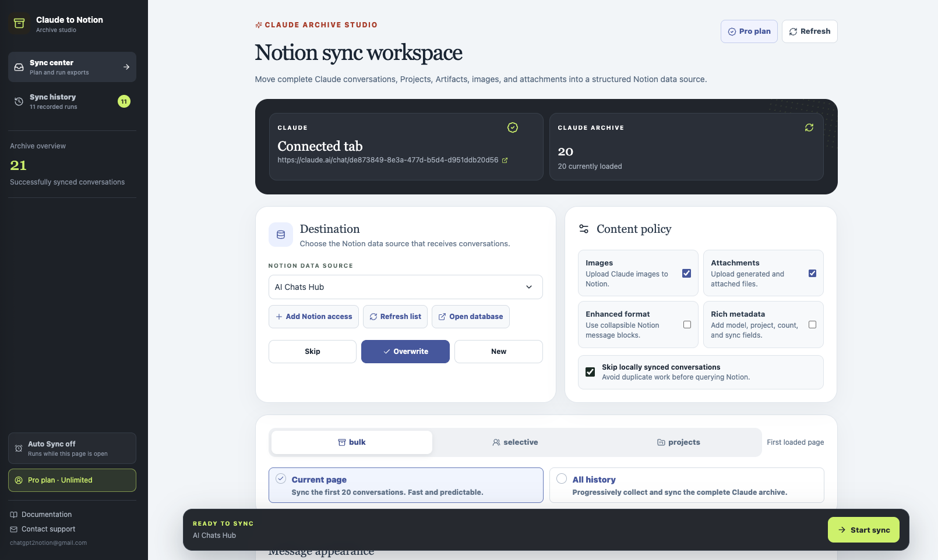Viewport: 938px width, 560px height.
Task: Enable the Rich metadata checkbox
Action: click(813, 325)
